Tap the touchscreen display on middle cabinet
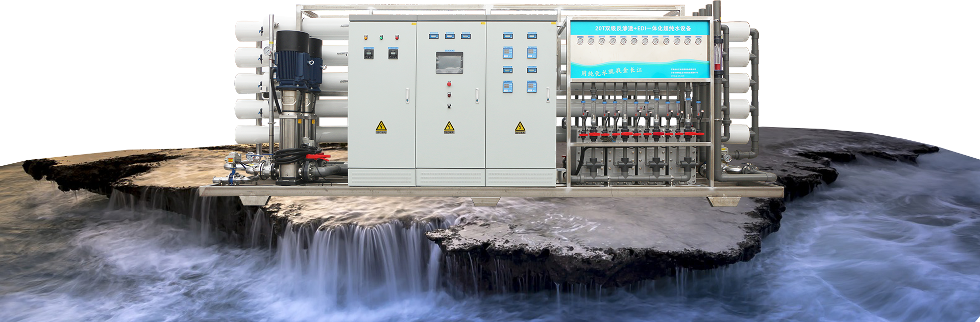The width and height of the screenshot is (980, 322). (x=449, y=63)
